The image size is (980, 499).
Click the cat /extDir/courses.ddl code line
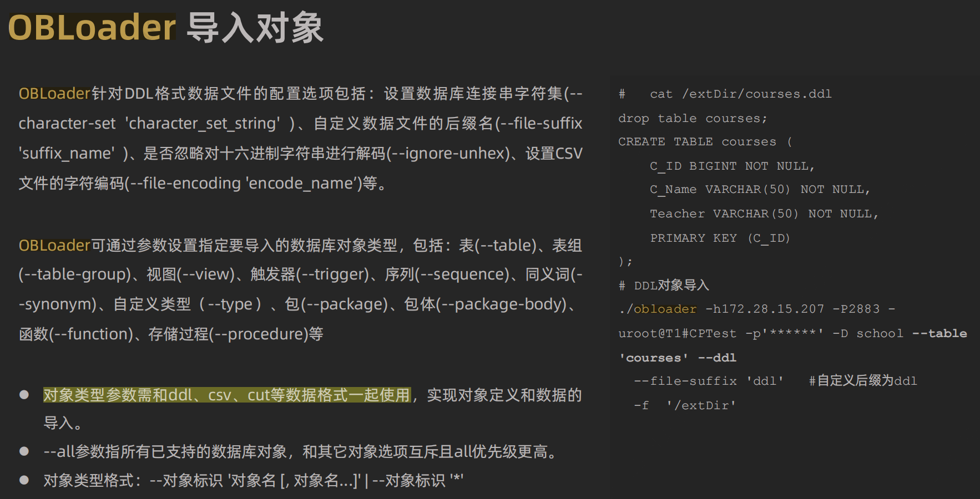coord(740,94)
